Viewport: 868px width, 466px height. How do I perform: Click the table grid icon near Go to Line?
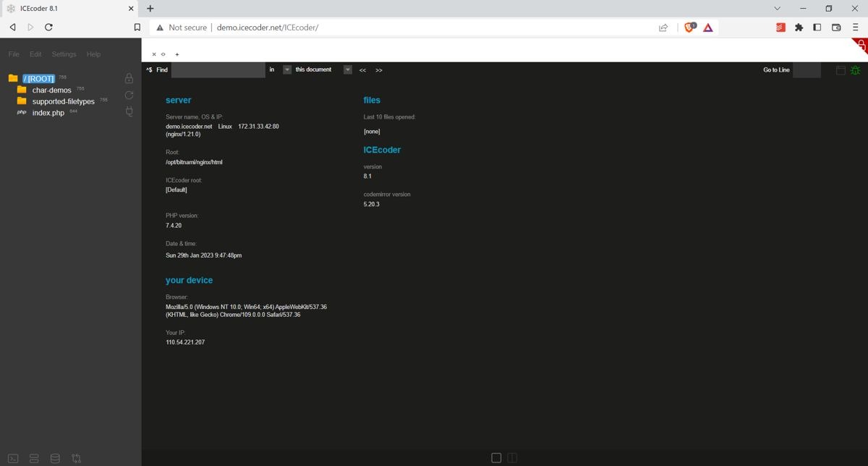[x=840, y=69]
